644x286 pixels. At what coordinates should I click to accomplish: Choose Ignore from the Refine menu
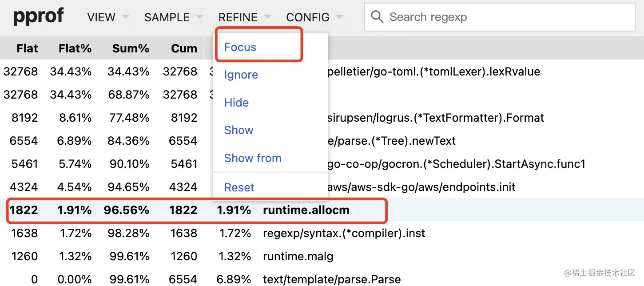[x=241, y=75]
